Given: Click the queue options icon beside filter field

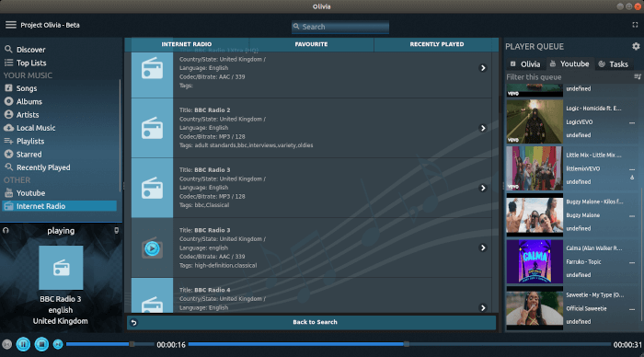Looking at the screenshot, I should (x=637, y=76).
